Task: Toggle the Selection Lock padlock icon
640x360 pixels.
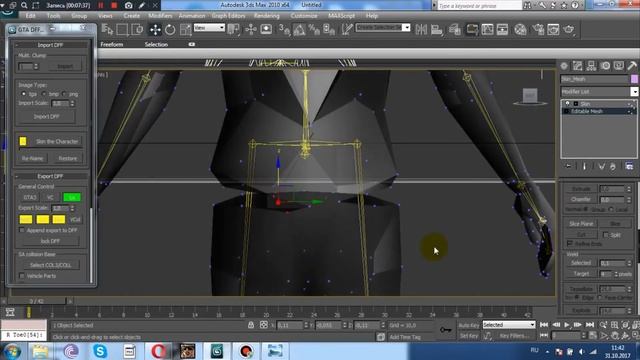Action: [251, 325]
